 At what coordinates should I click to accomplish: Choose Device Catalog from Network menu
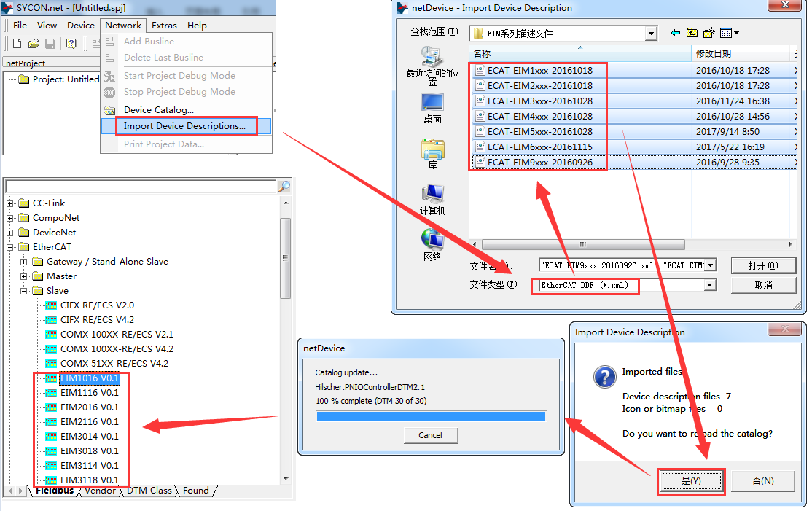click(x=158, y=110)
